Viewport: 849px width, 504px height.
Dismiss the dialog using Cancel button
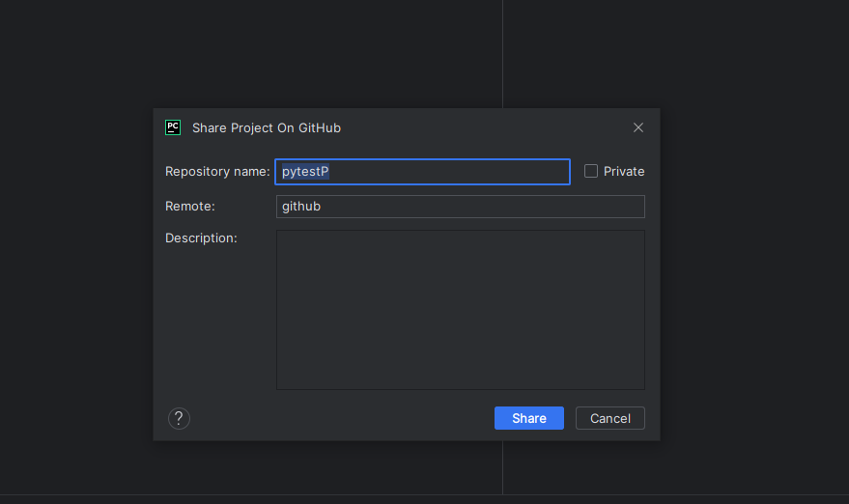pyautogui.click(x=610, y=418)
